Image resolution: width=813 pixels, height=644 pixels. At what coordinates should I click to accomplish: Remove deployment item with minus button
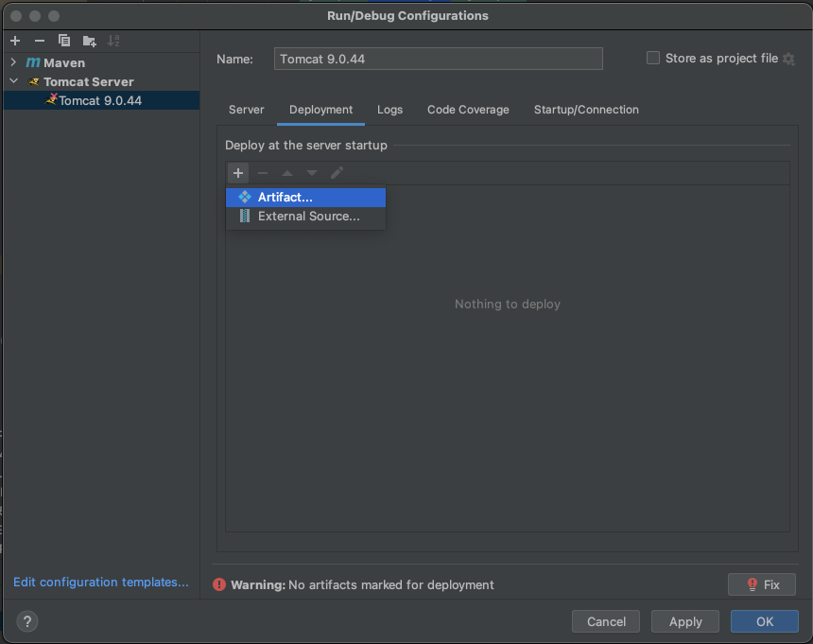[263, 173]
